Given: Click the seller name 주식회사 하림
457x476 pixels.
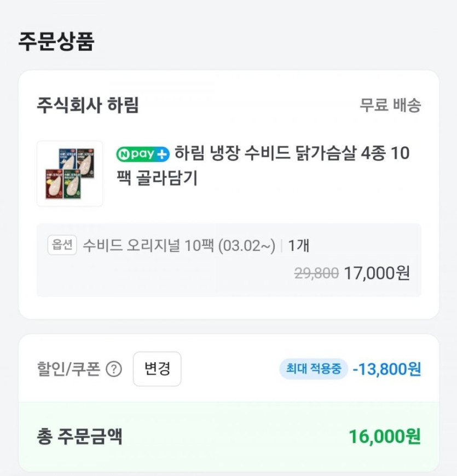Looking at the screenshot, I should point(88,105).
